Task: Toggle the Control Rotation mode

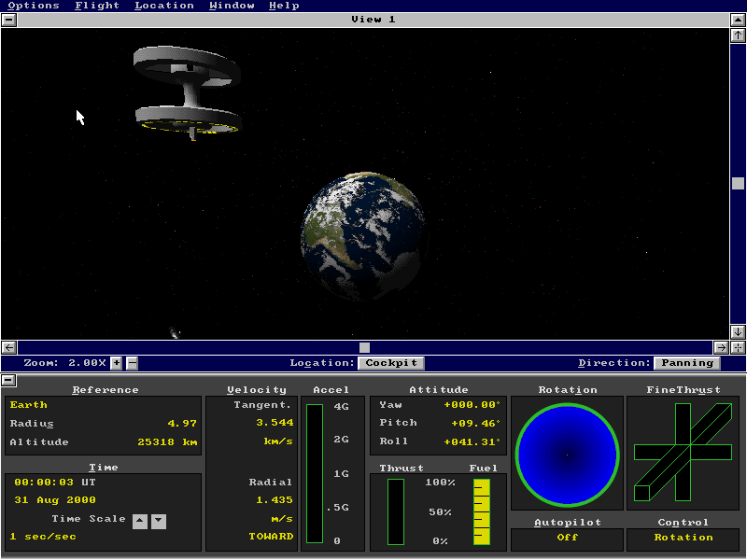Action: click(x=684, y=538)
